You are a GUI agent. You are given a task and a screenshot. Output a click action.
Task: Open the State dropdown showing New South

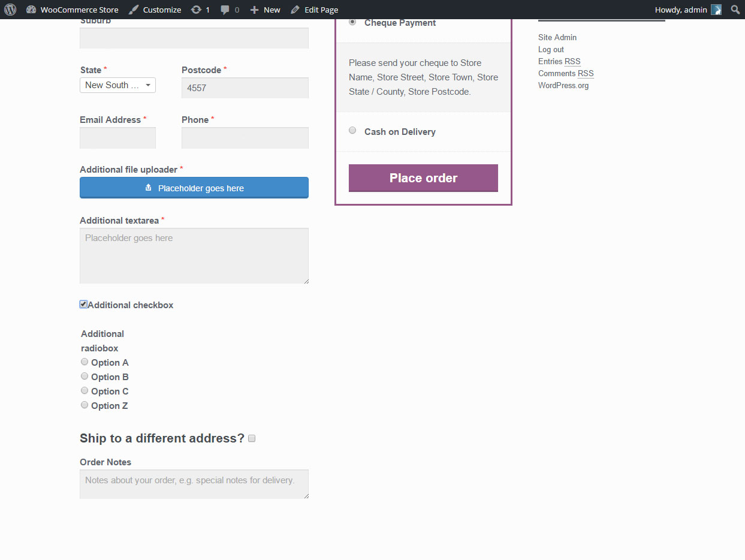point(117,85)
